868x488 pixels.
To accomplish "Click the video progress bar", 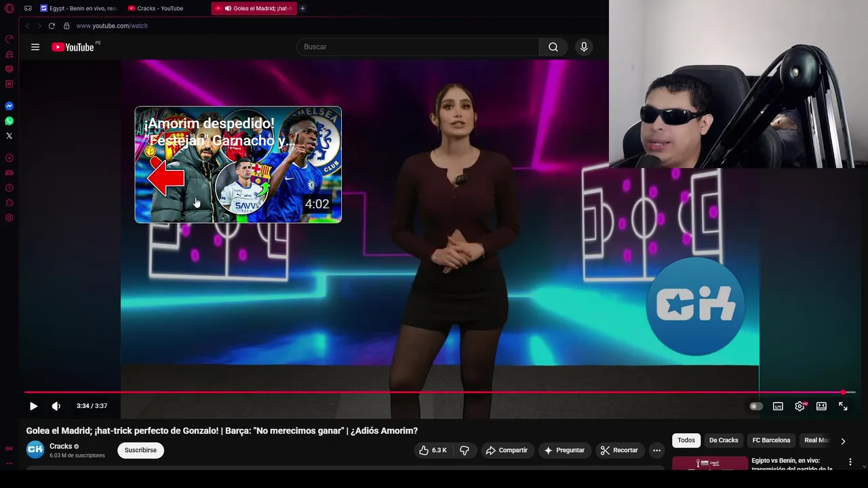I will coord(439,392).
